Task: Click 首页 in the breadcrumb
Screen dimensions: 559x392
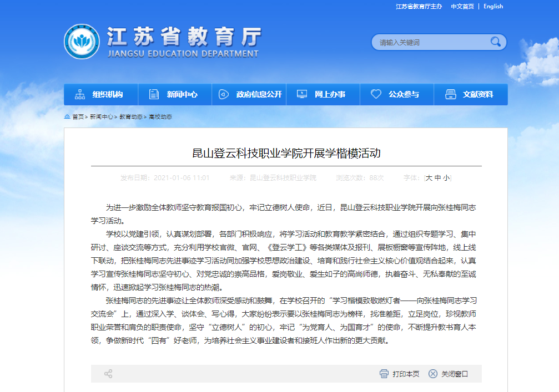Action: (78, 117)
